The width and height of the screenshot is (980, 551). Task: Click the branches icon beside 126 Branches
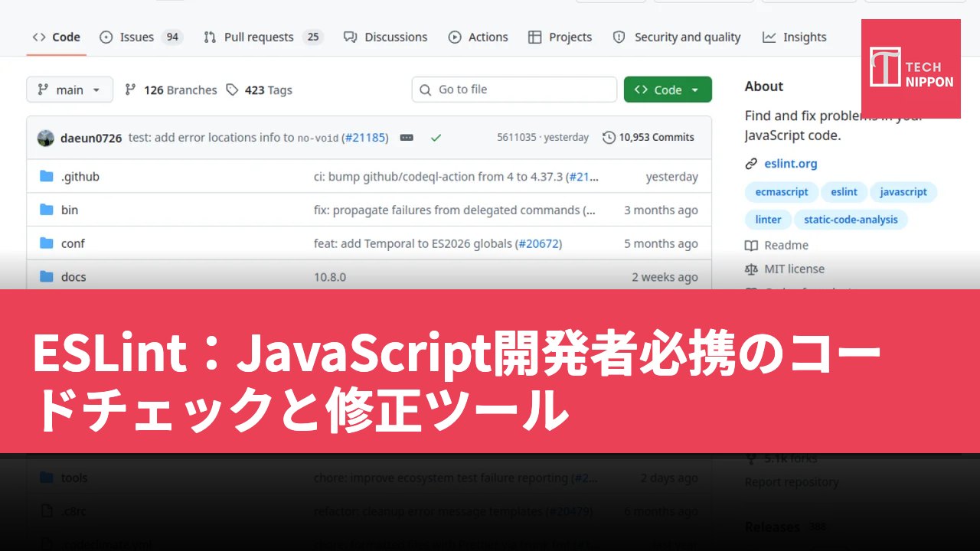coord(131,90)
